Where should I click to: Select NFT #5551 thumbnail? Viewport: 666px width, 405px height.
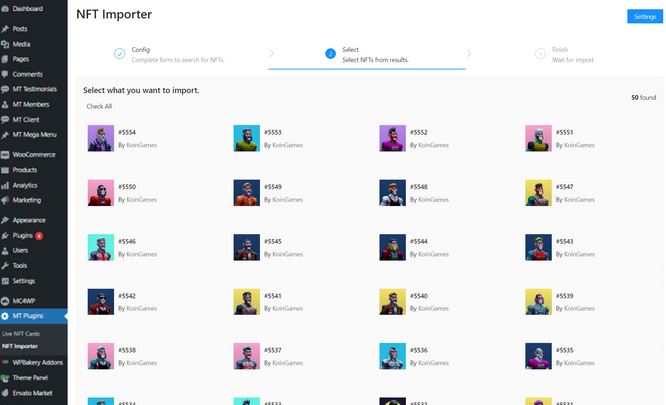[538, 138]
